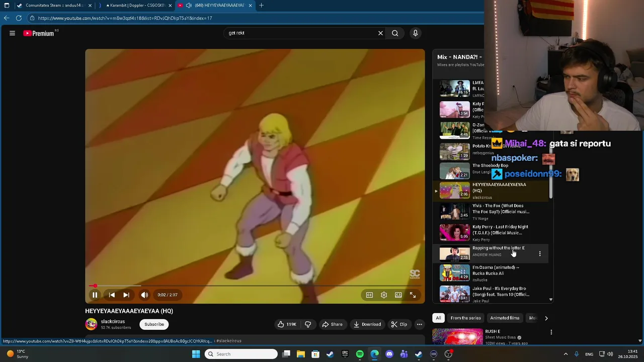Open the system tray volume control
The width and height of the screenshot is (644, 362).
(x=610, y=354)
